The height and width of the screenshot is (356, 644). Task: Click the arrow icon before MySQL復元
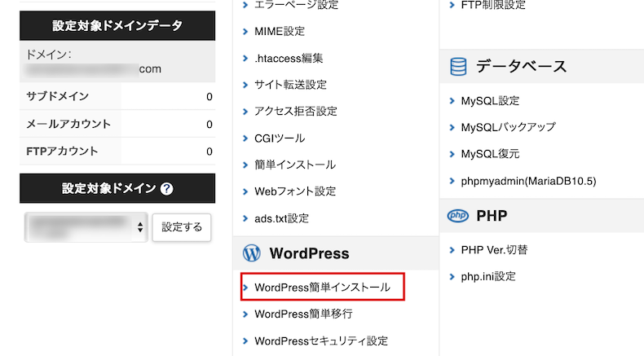(x=452, y=154)
